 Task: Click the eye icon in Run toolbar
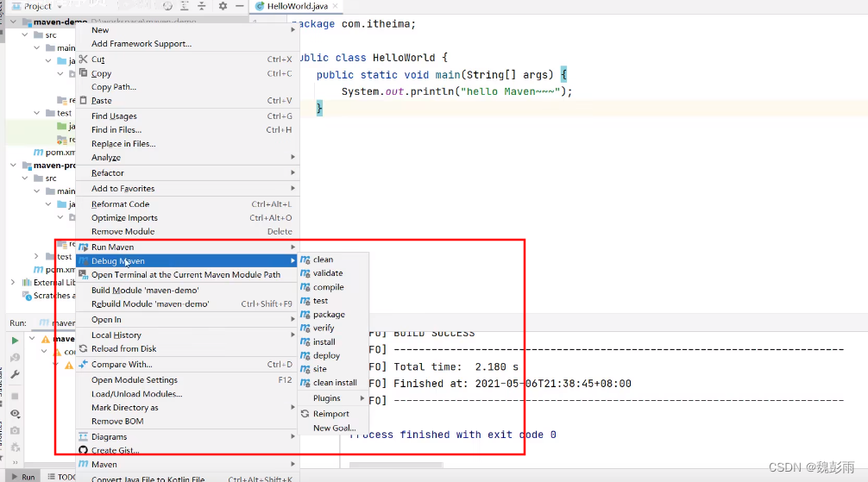point(15,413)
